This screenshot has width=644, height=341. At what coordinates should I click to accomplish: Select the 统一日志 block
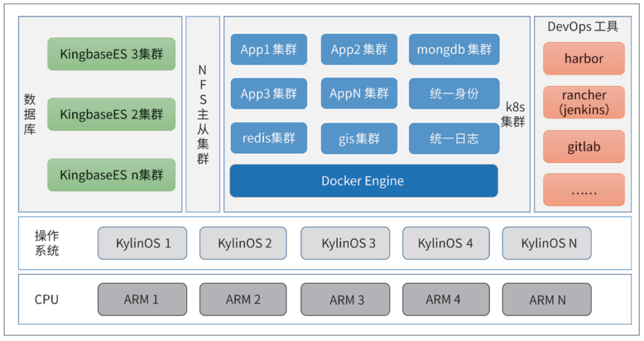point(454,138)
